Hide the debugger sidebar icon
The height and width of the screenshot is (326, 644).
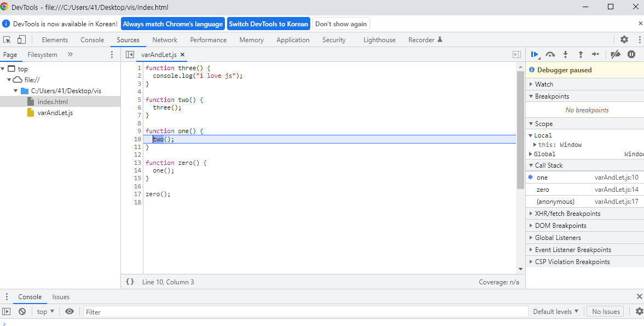[x=517, y=55]
